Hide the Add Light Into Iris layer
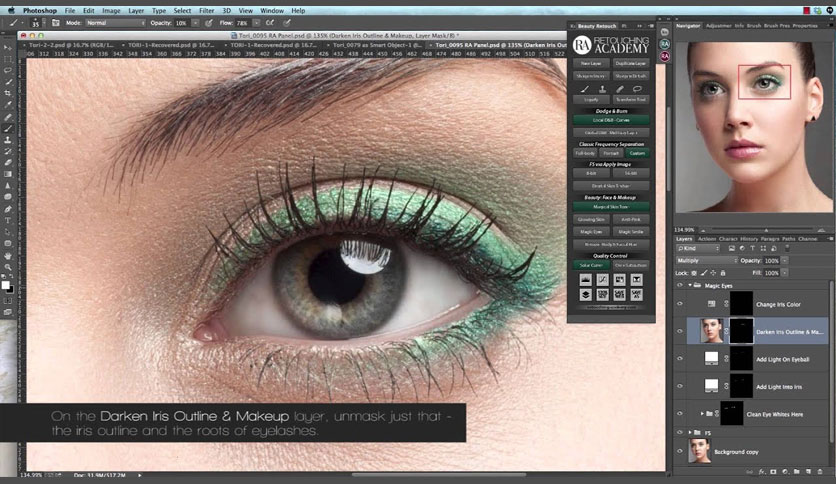 pyautogui.click(x=680, y=386)
